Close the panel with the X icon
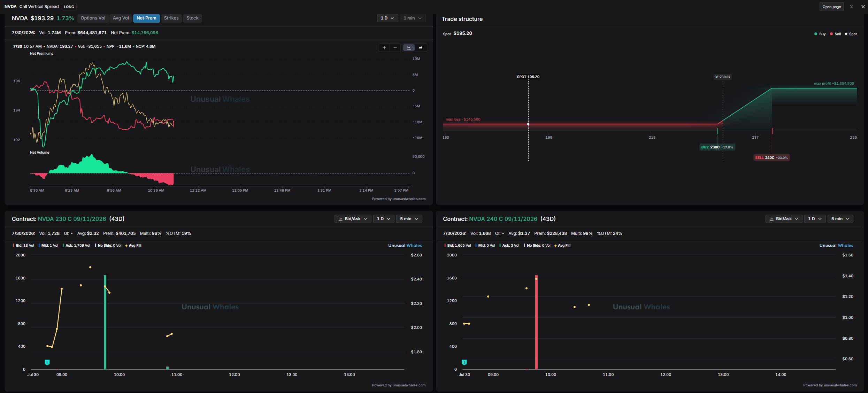 tap(863, 7)
